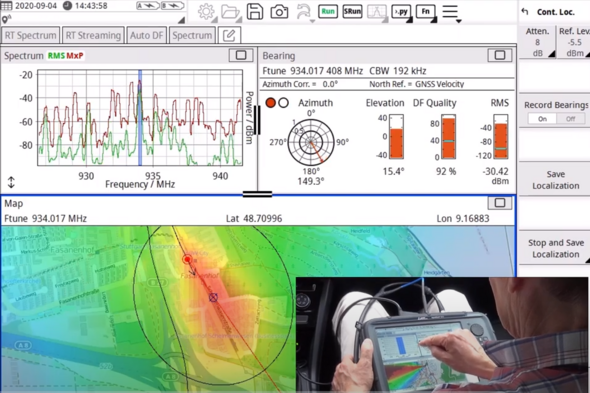The width and height of the screenshot is (590, 393).
Task: Click the floppy-disk save icon
Action: (255, 12)
